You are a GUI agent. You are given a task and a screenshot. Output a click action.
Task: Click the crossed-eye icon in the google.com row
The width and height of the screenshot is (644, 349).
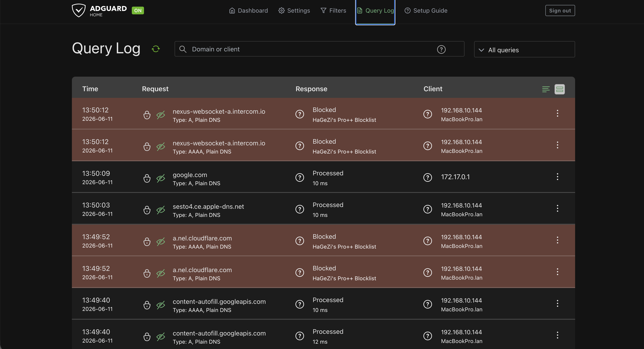tap(161, 178)
